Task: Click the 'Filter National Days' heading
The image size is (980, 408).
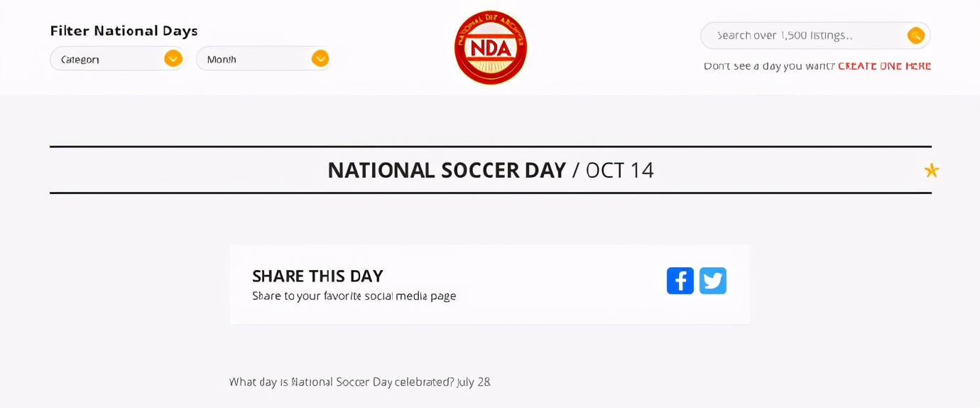Action: pos(124,31)
